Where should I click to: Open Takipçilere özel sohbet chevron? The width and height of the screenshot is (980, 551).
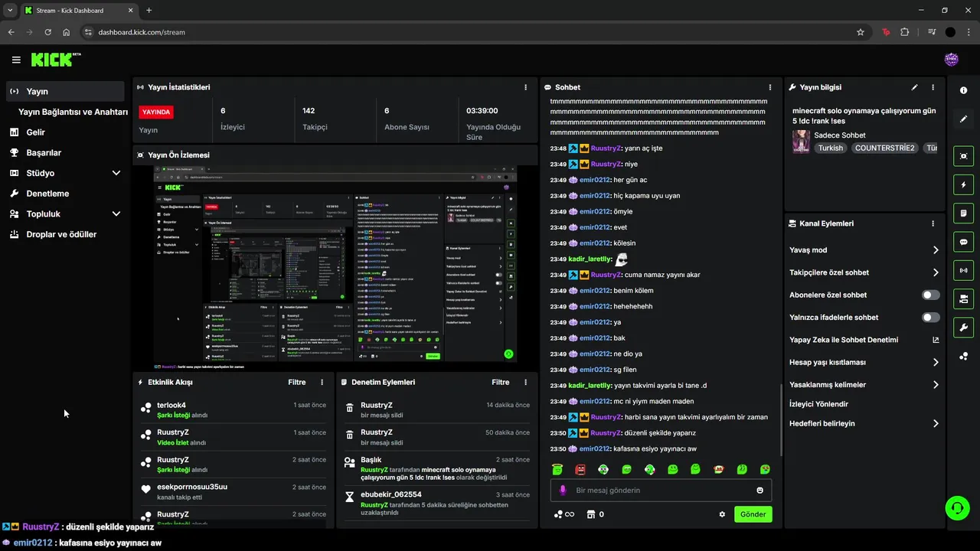pos(936,272)
